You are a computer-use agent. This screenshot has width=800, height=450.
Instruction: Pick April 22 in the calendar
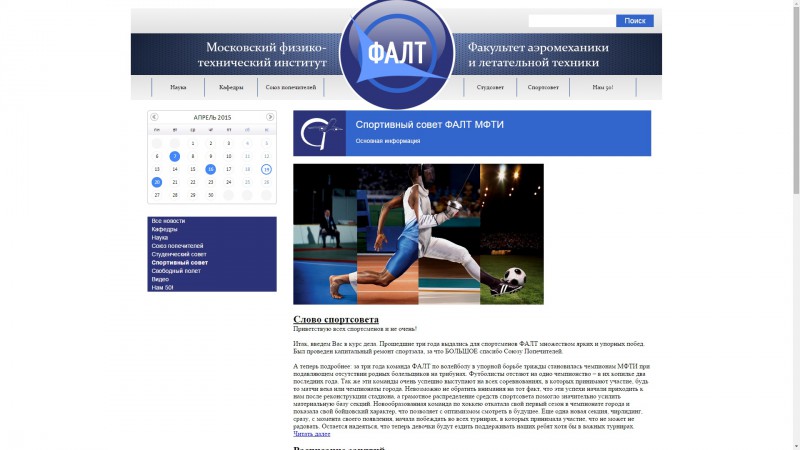pyautogui.click(x=193, y=182)
